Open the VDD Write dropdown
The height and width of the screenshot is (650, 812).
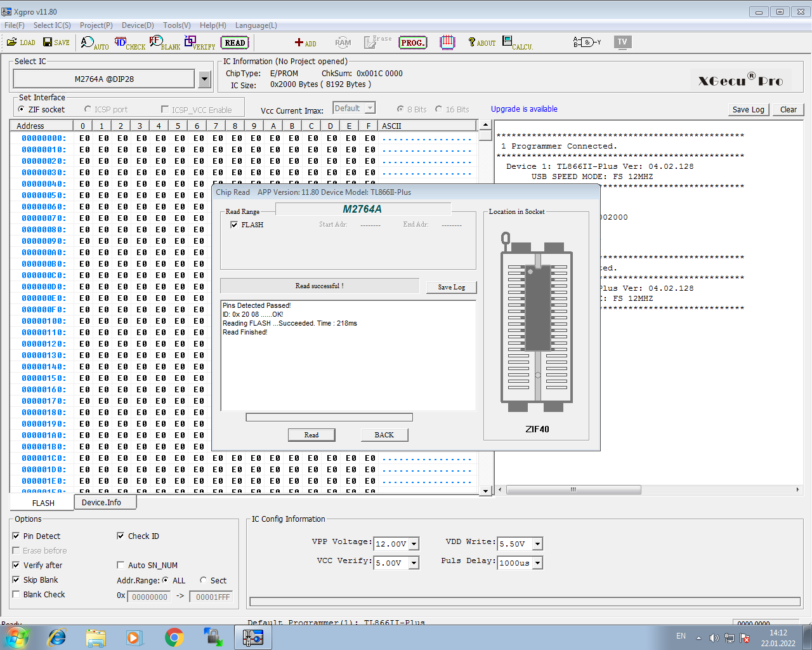537,544
